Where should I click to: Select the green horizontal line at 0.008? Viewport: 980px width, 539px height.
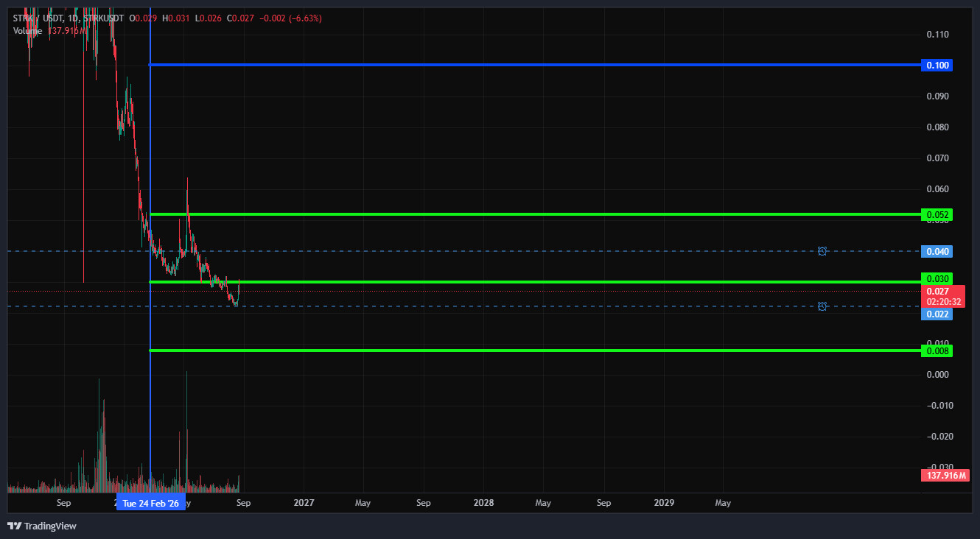click(536, 350)
